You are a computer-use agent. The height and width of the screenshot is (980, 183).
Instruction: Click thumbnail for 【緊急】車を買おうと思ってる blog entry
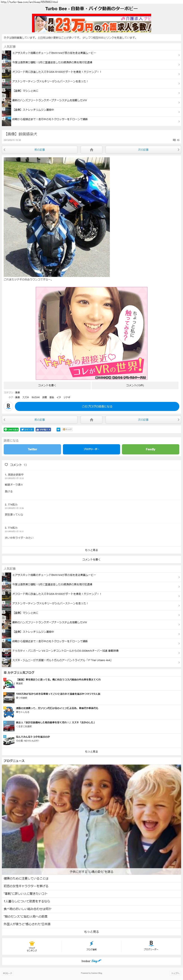[x=9, y=683]
